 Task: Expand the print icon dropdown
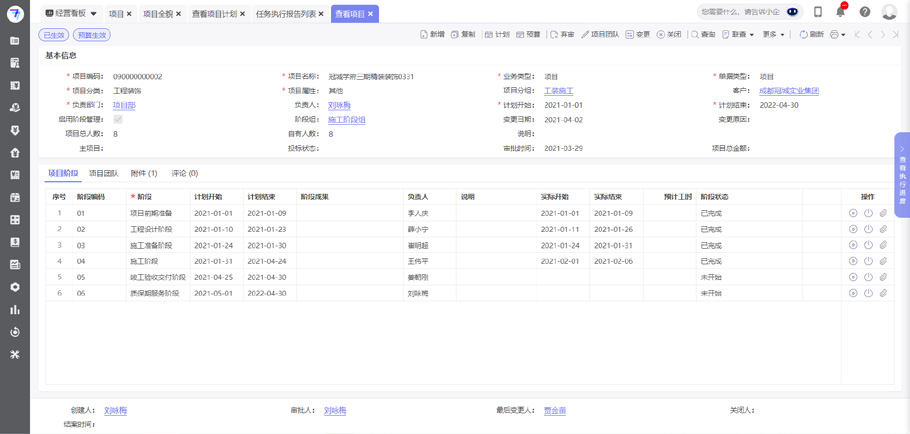(838, 34)
